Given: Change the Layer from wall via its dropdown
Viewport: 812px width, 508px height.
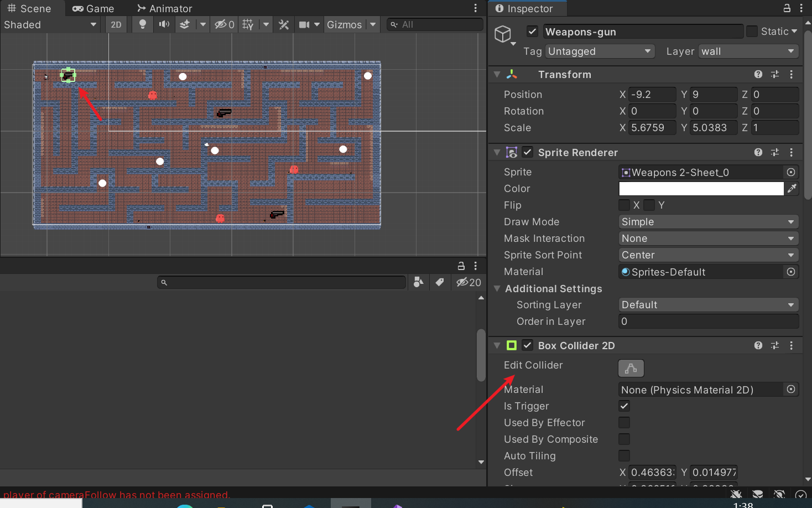Looking at the screenshot, I should (748, 51).
